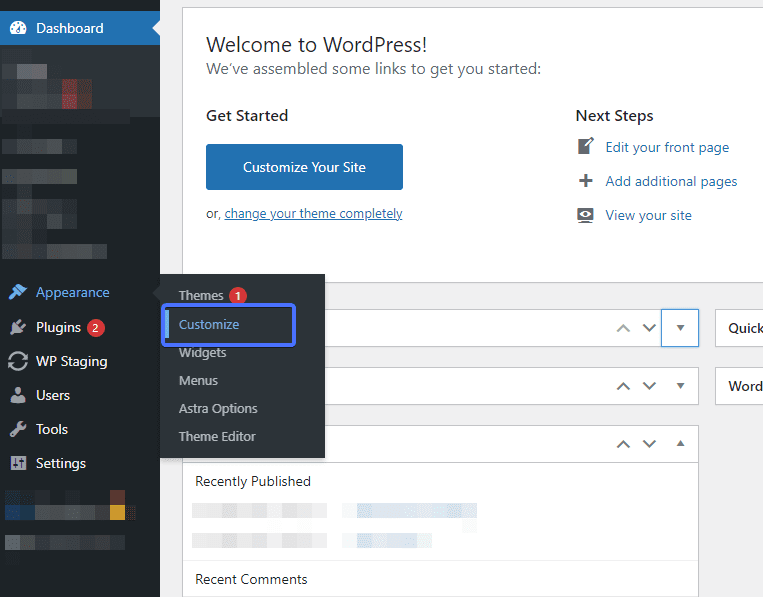This screenshot has width=763, height=597.
Task: Click the WP Staging refresh icon
Action: [x=18, y=362]
